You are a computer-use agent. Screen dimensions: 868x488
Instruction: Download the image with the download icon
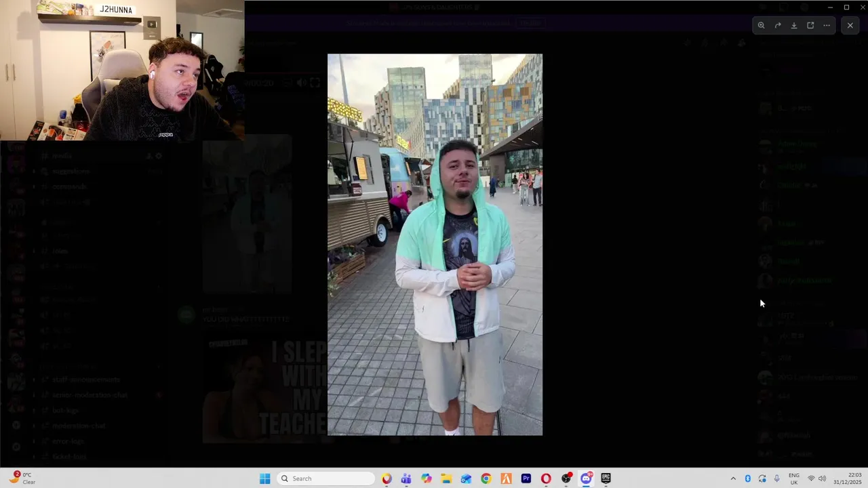click(794, 25)
